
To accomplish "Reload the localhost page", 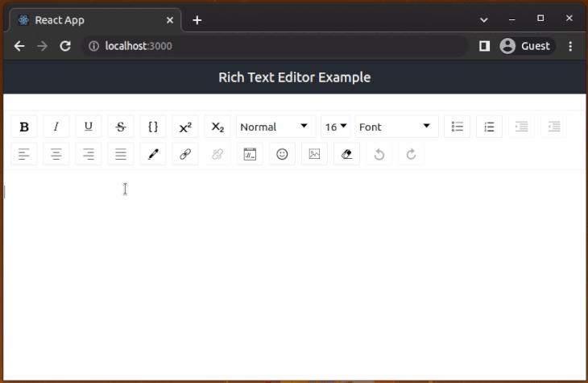I will click(65, 46).
